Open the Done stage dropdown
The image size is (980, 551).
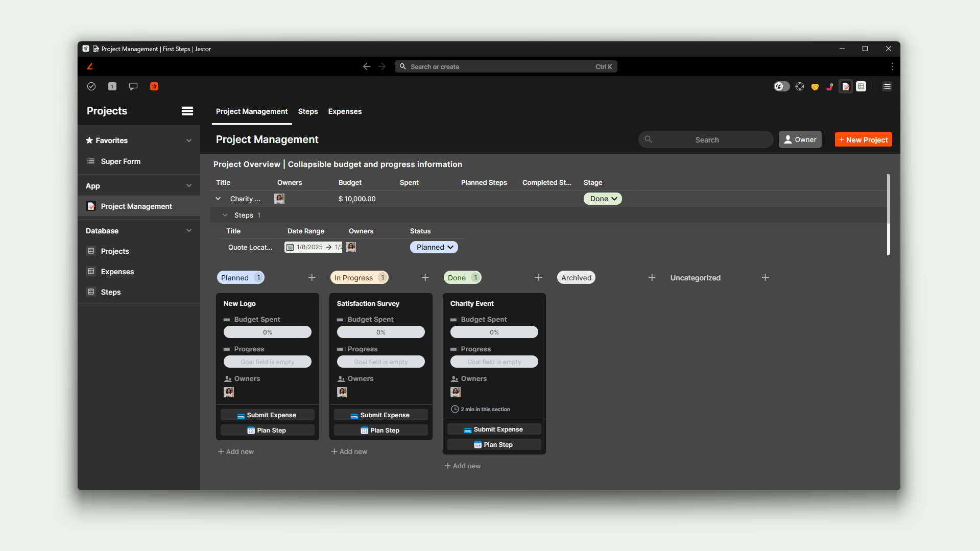coord(603,199)
